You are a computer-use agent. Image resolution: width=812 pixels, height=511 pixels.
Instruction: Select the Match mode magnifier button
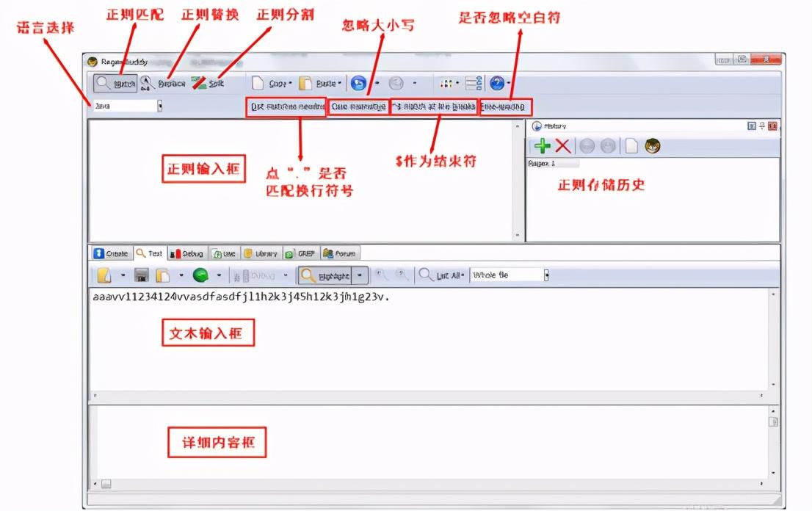tap(115, 84)
